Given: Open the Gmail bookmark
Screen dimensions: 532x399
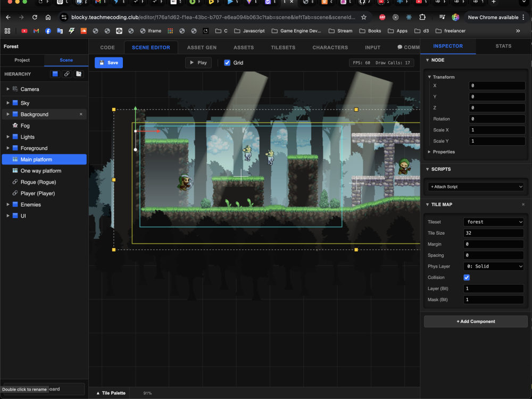Looking at the screenshot, I should point(36,31).
